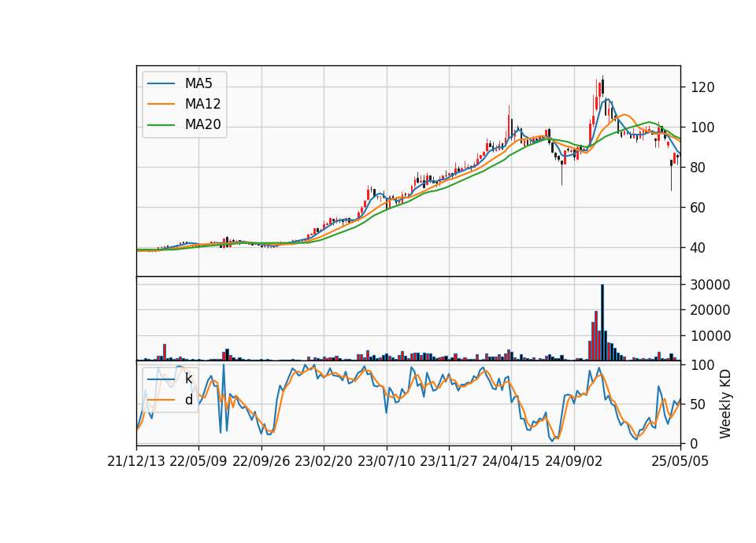Click the highest candlestick near price 125
Image resolution: width=756 pixels, height=543 pixels.
(602, 87)
